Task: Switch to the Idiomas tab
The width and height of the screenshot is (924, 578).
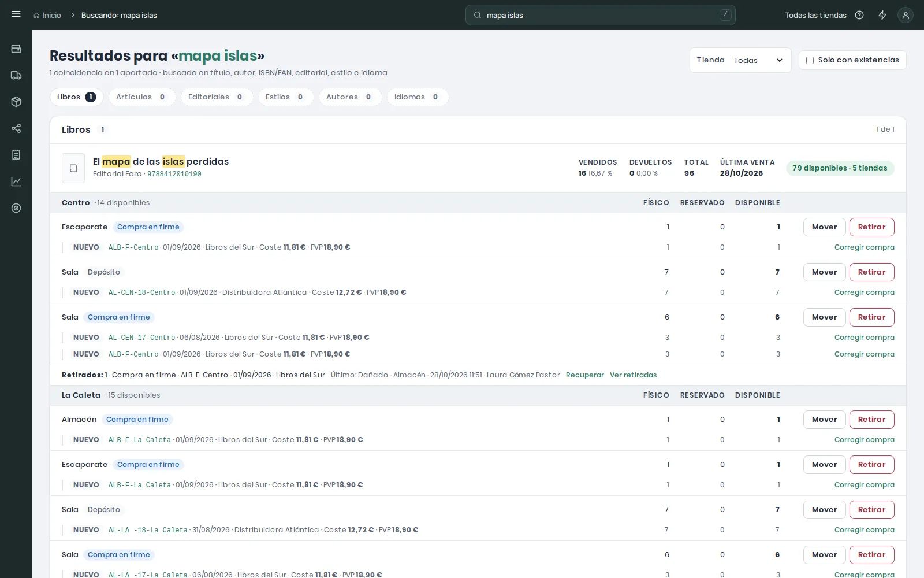Action: pos(418,97)
